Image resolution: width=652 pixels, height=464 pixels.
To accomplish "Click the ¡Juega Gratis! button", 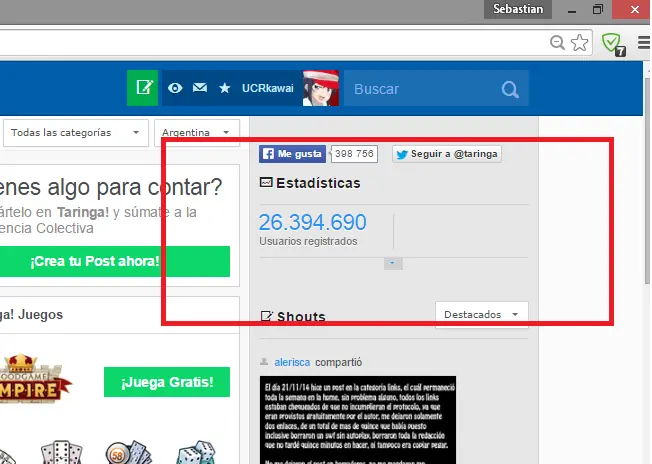I will 167,382.
